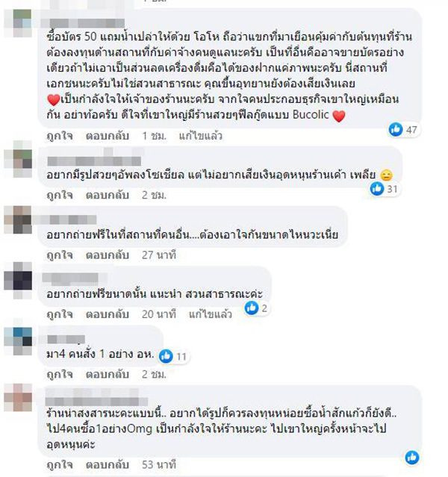Open the avatar next to the 'มา4 คนสั่ง 1 อย่าง' comment
The image size is (448, 477).
click(18, 341)
